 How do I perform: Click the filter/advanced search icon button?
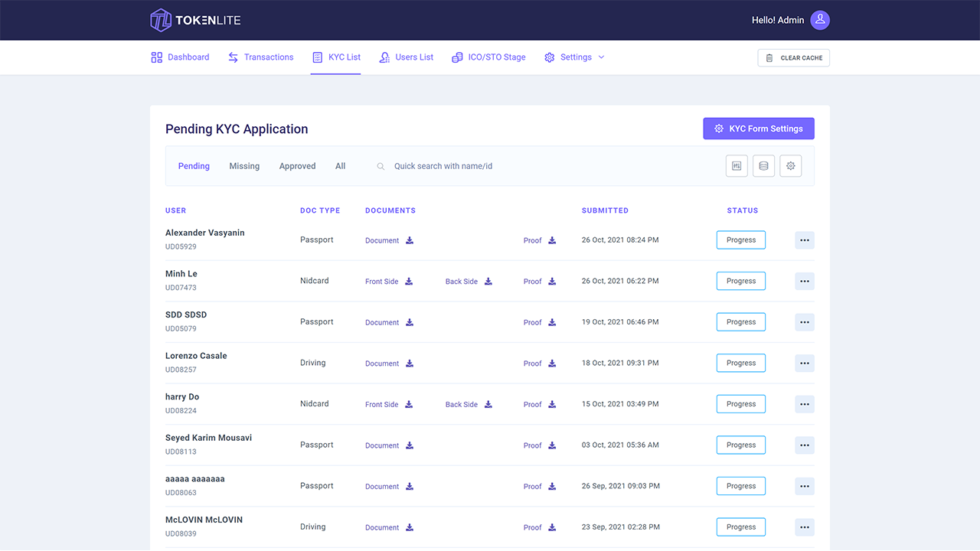736,165
